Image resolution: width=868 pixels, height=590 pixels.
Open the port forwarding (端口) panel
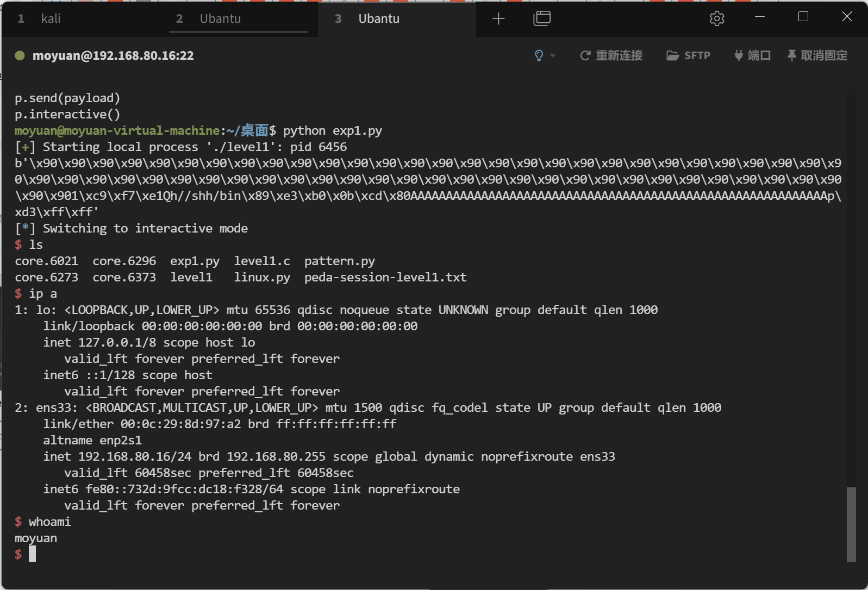click(x=752, y=55)
